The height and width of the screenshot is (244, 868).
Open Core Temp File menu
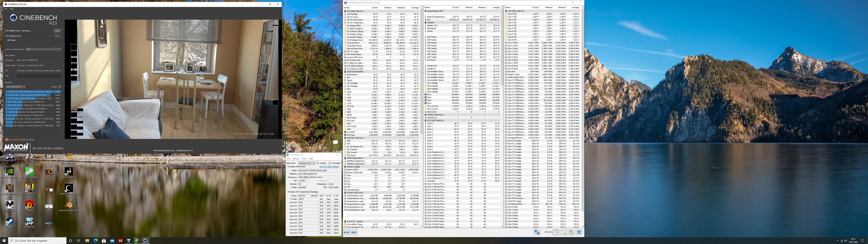coord(288,158)
